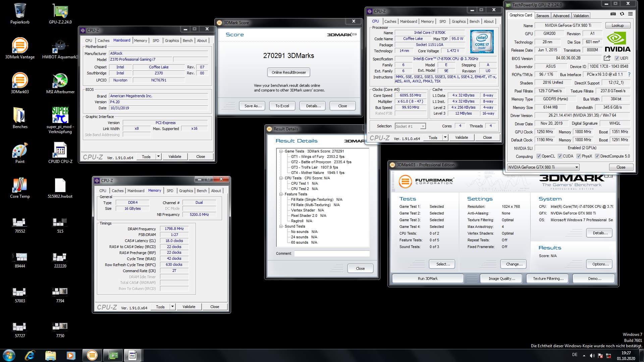
Task: Toggle the DirectCompute 5.0 checkbox
Action: click(597, 156)
